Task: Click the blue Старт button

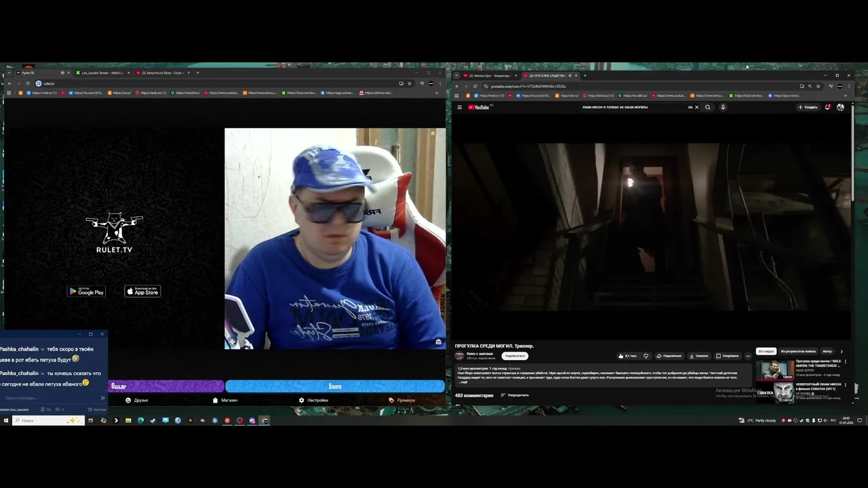Action: click(x=335, y=386)
